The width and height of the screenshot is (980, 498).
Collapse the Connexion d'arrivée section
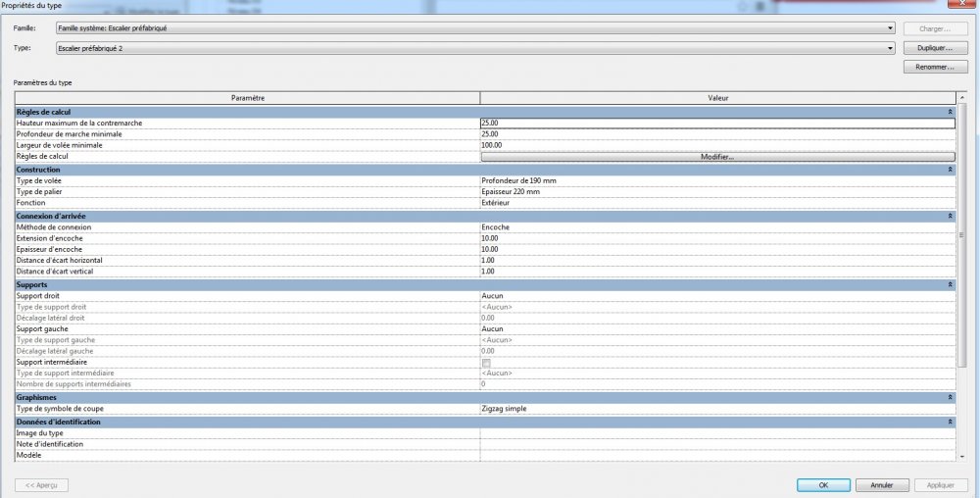950,217
